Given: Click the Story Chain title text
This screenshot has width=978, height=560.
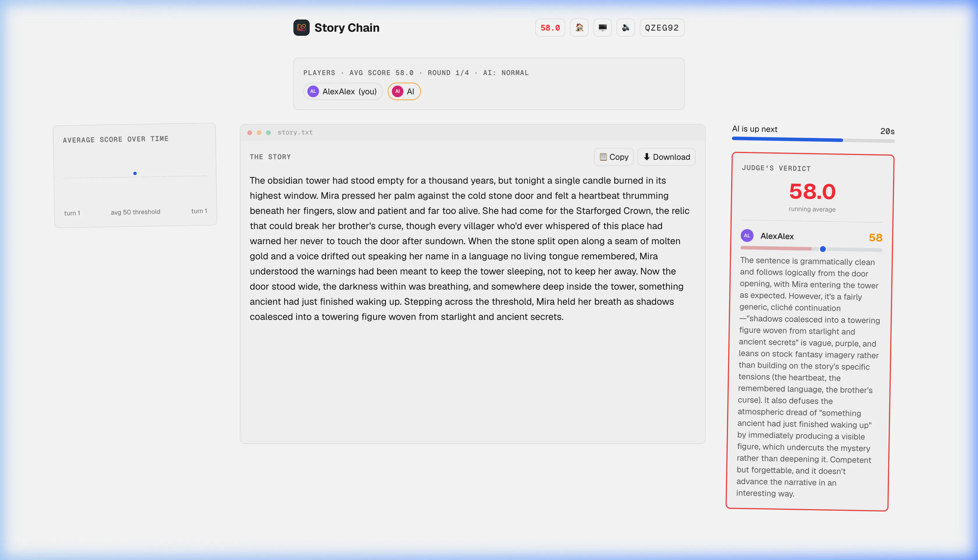Looking at the screenshot, I should tap(347, 28).
